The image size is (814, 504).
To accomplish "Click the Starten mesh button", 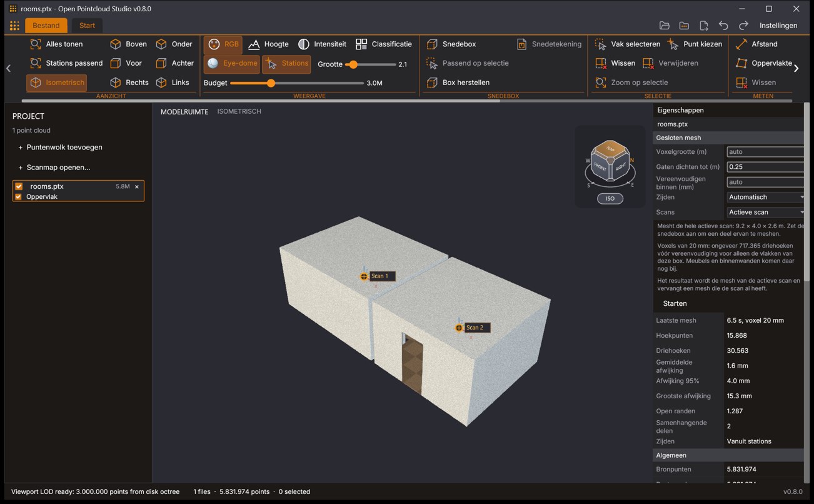I will coord(675,303).
